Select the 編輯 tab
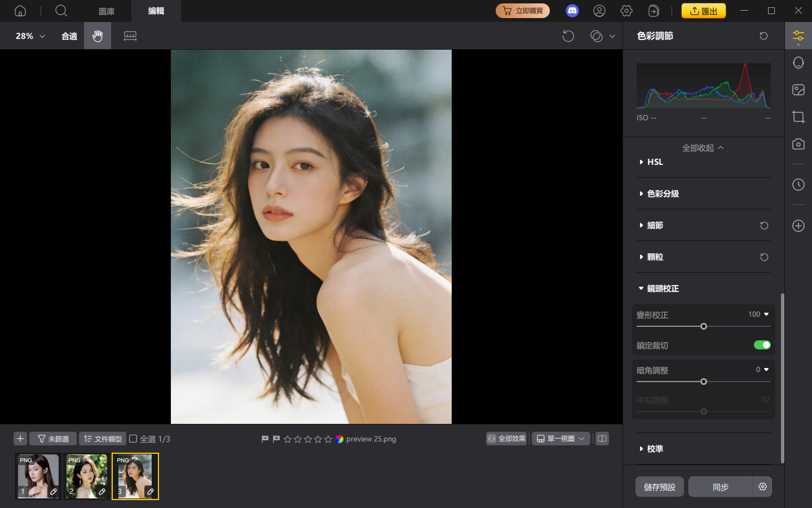 point(156,11)
